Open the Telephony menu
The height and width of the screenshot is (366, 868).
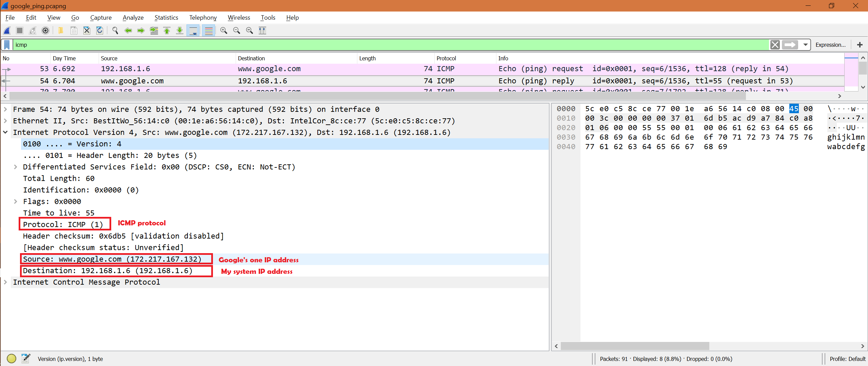pyautogui.click(x=202, y=17)
